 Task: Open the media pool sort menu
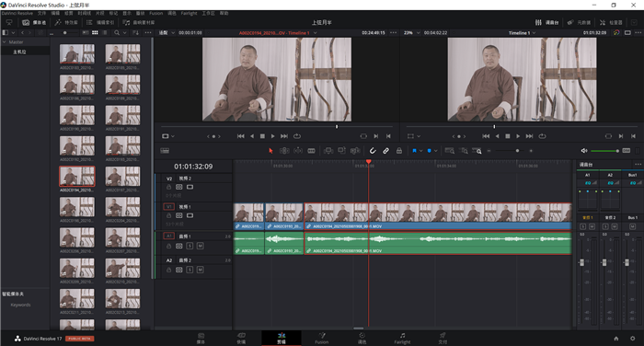[x=135, y=32]
